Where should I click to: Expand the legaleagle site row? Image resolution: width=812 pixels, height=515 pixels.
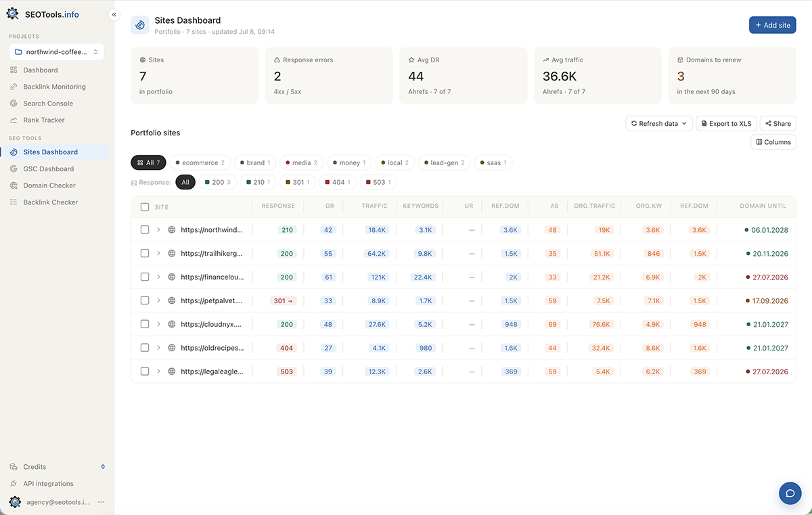[x=159, y=372]
